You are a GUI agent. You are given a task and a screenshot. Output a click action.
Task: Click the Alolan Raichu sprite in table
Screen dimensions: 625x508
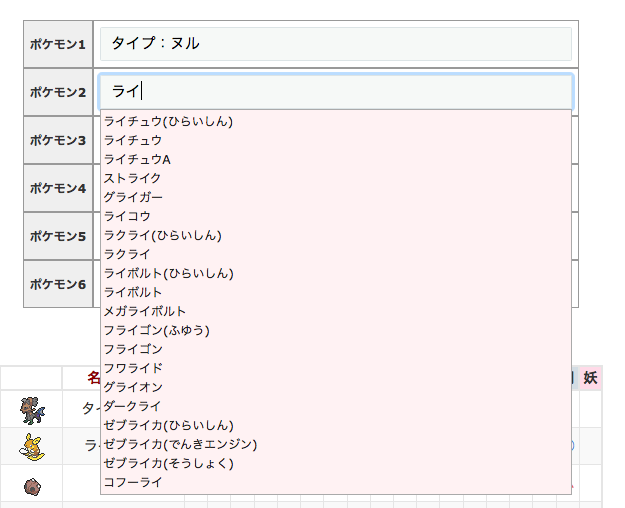(32, 447)
